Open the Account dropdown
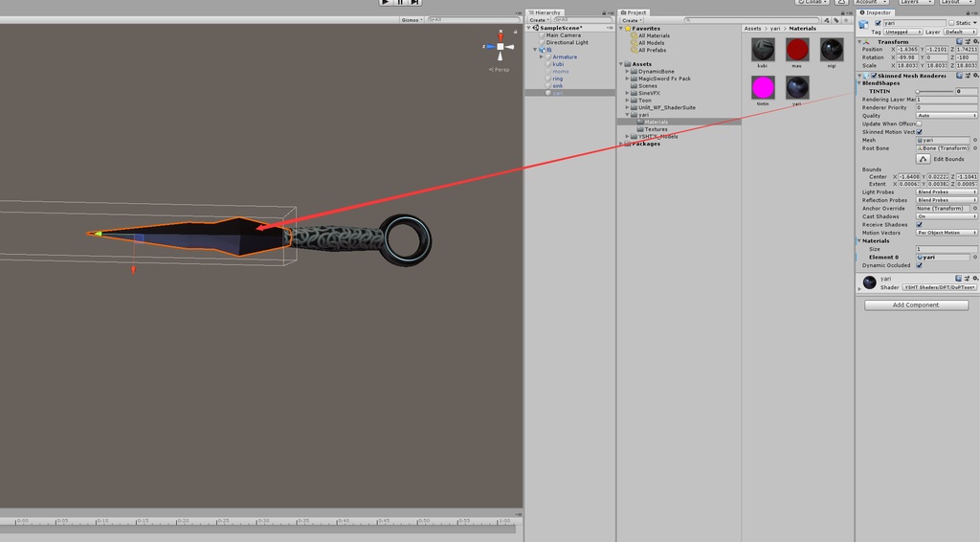This screenshot has height=542, width=980. point(870,2)
